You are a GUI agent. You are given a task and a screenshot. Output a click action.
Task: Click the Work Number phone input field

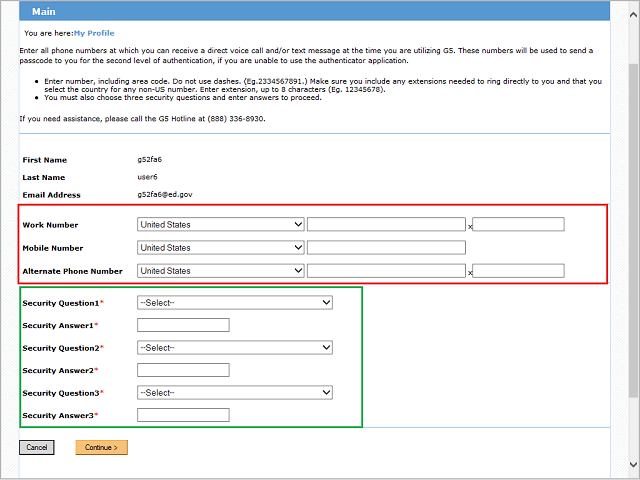386,225
